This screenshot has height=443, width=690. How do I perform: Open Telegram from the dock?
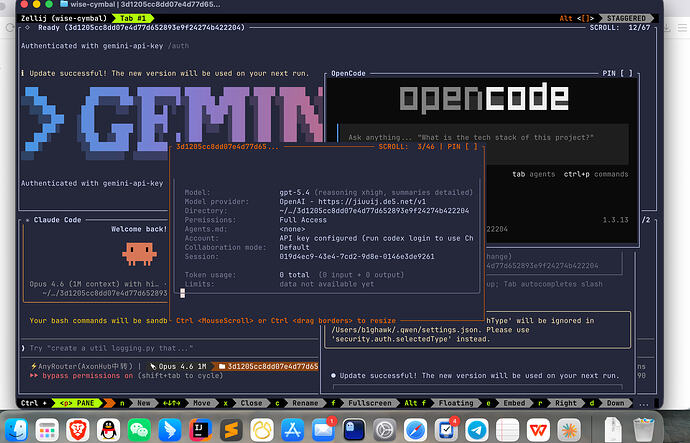point(477,429)
